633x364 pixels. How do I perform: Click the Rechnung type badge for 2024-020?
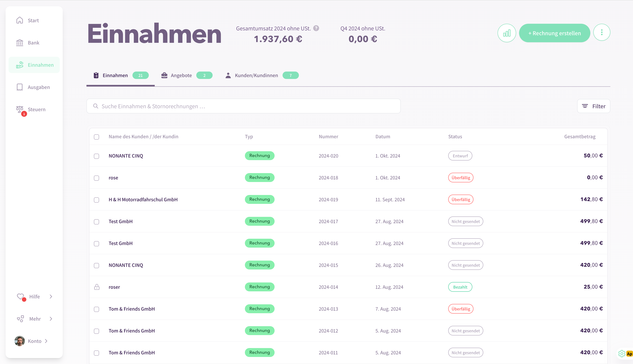pyautogui.click(x=260, y=155)
